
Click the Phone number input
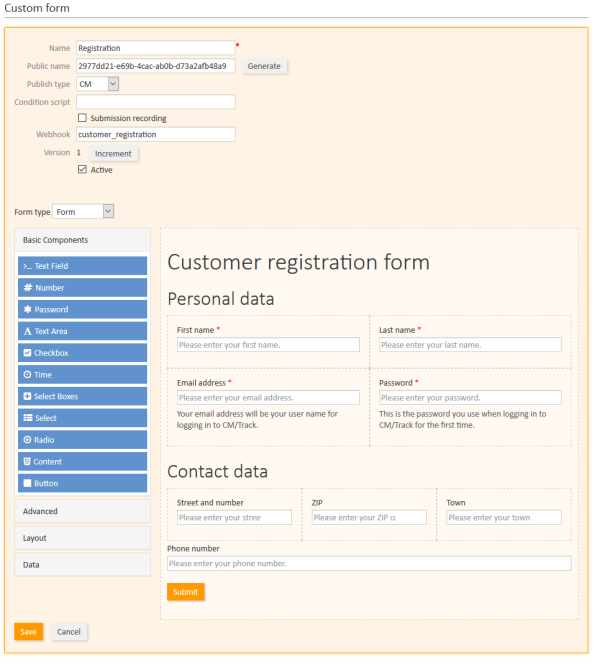coord(369,564)
